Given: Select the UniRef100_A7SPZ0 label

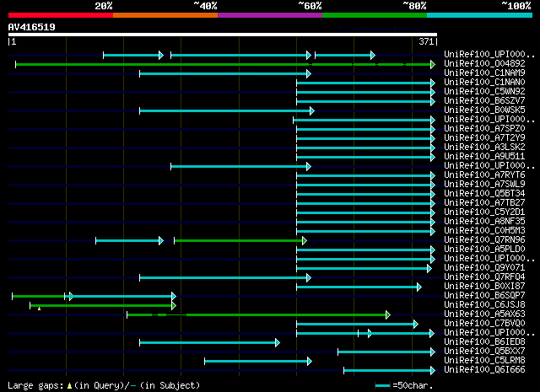Looking at the screenshot, I should 484,128.
